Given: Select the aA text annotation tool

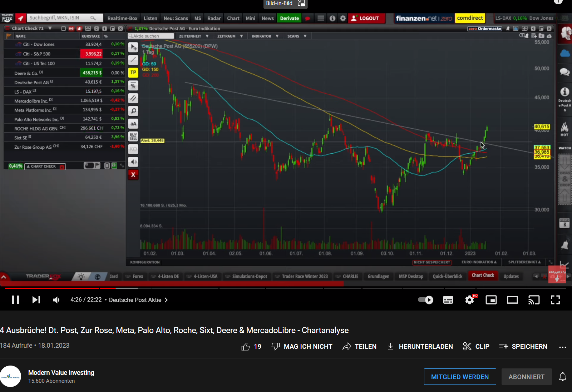Looking at the screenshot, I should pyautogui.click(x=133, y=124).
